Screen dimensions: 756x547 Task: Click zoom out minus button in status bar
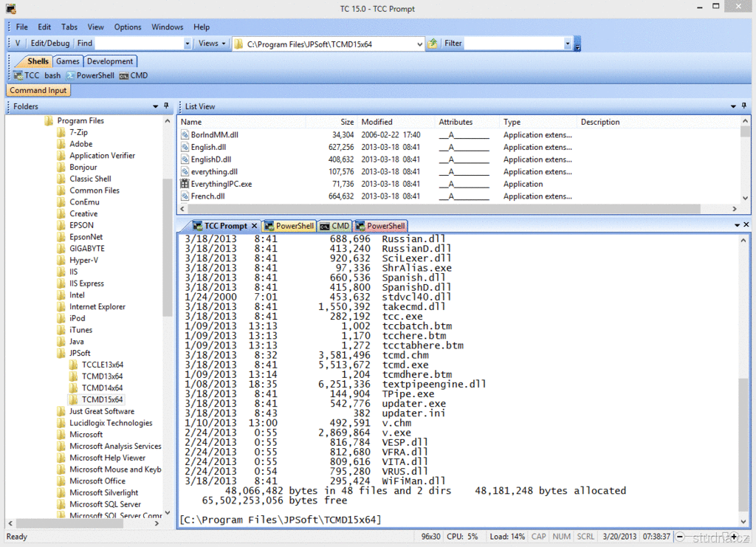click(x=680, y=537)
